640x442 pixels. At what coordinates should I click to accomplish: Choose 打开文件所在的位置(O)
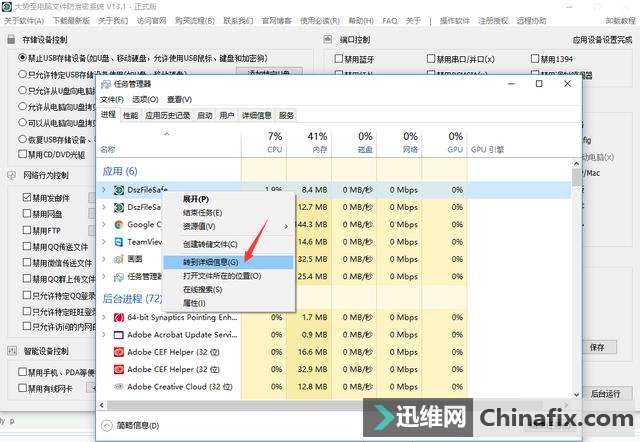229,276
